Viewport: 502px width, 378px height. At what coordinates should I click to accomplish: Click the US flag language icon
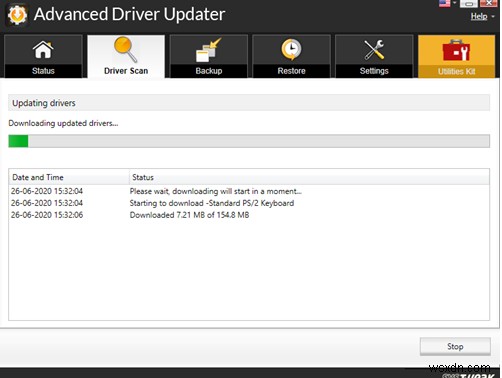[445, 3]
